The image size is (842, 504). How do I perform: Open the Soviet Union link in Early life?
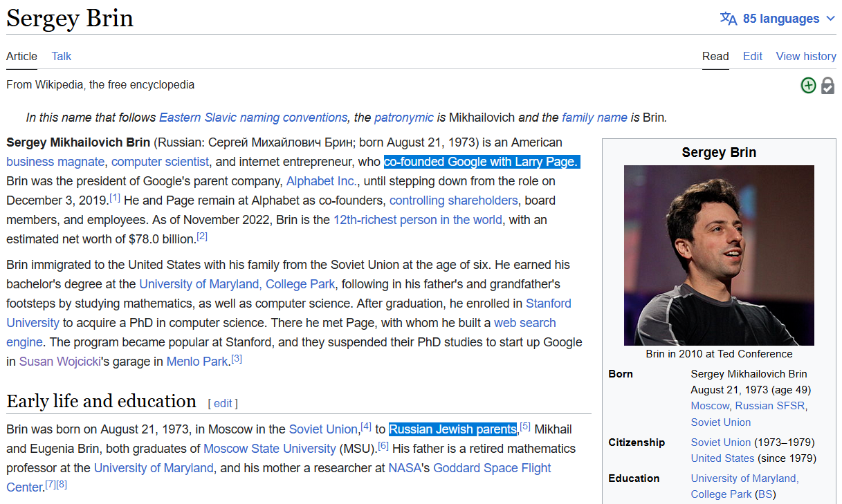324,429
